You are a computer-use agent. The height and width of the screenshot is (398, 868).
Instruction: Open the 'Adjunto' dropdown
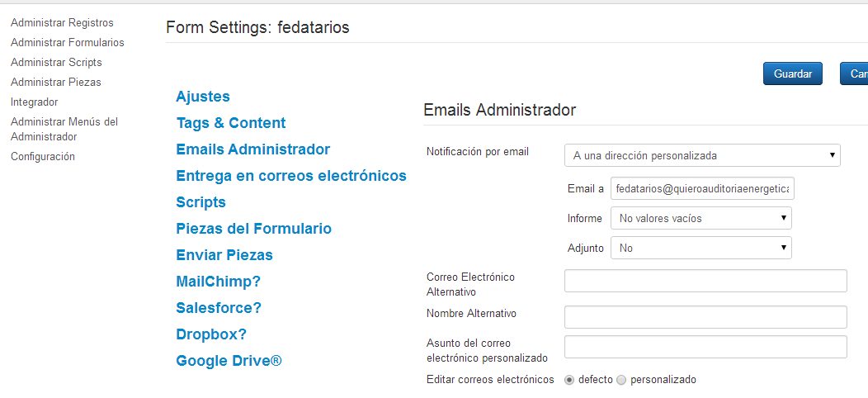(701, 248)
